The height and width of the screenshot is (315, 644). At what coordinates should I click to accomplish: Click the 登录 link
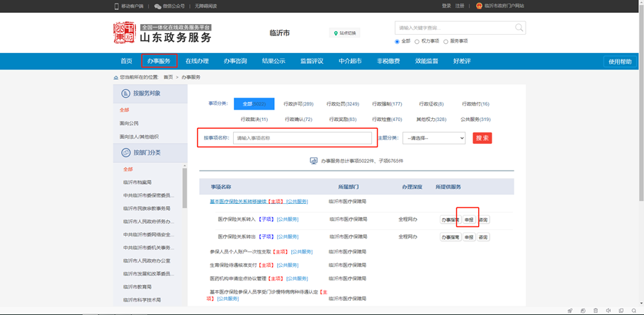446,6
